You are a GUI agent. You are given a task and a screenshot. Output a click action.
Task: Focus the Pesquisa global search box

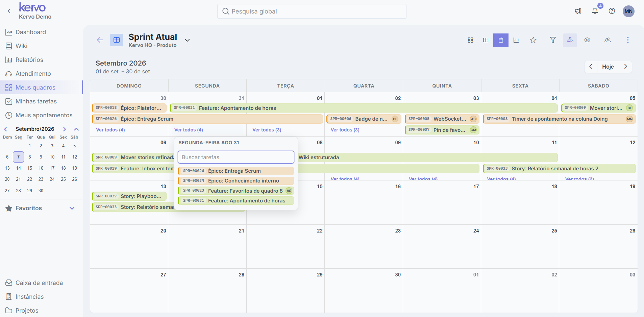[312, 11]
